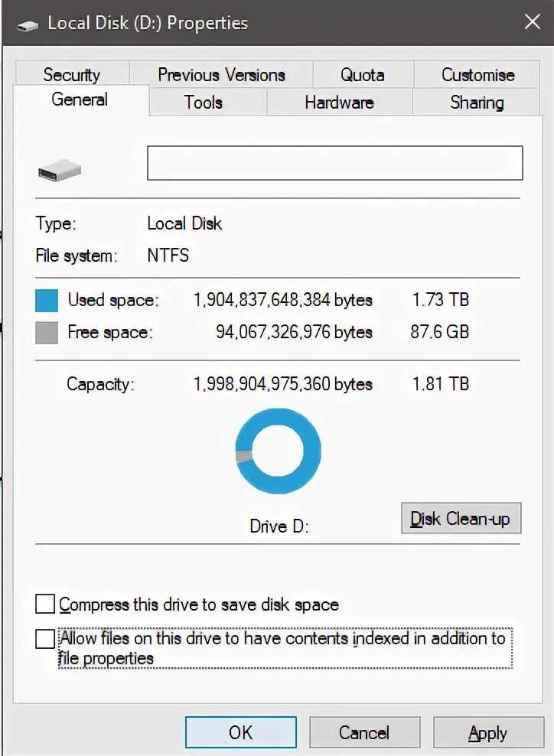Select the General tab
The width and height of the screenshot is (554, 756).
80,99
